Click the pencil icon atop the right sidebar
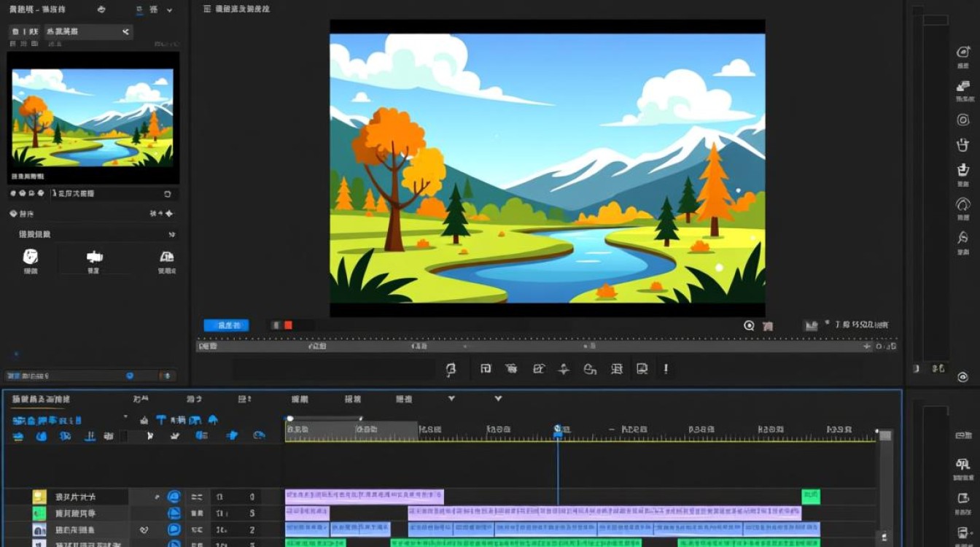Image resolution: width=980 pixels, height=547 pixels. [x=963, y=52]
